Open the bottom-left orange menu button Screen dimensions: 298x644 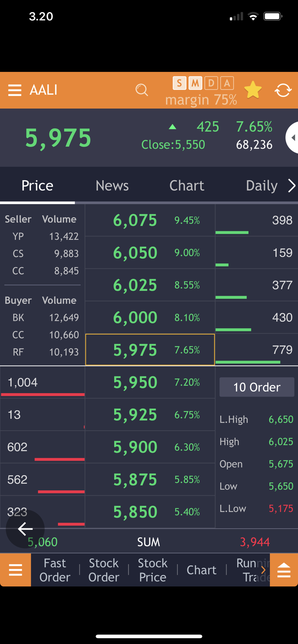tap(15, 570)
